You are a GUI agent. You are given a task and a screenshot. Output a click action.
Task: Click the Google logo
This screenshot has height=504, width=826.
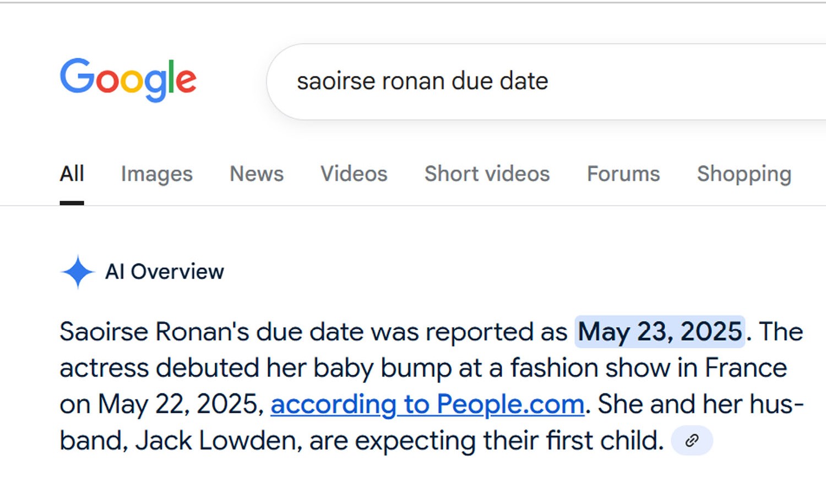(x=128, y=80)
